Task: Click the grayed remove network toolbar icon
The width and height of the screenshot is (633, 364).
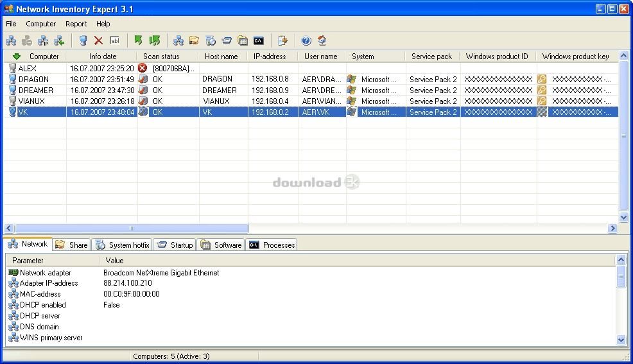Action: pos(27,40)
